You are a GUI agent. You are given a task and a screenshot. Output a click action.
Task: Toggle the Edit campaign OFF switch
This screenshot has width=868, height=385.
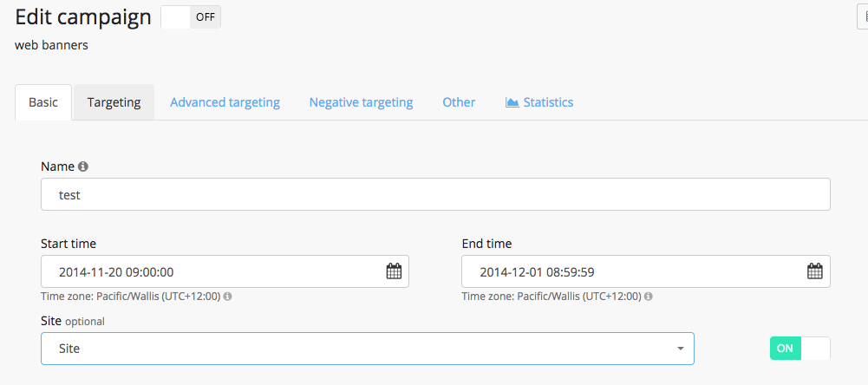pos(191,17)
